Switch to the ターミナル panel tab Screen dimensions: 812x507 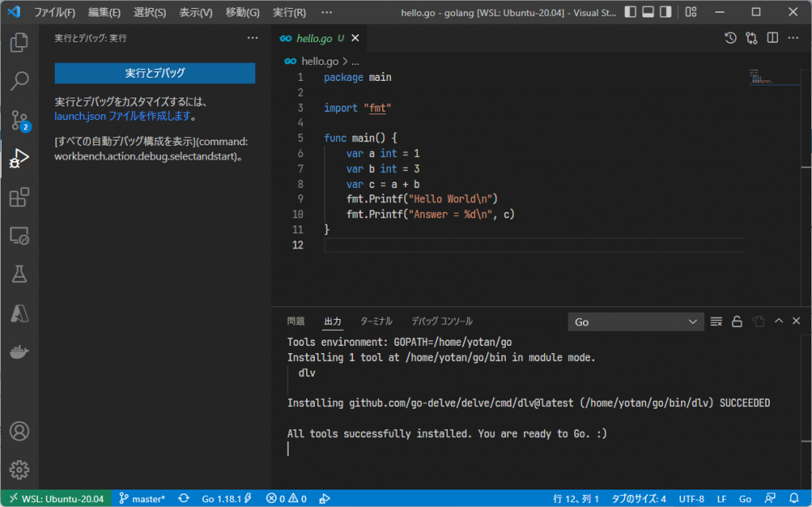point(376,321)
